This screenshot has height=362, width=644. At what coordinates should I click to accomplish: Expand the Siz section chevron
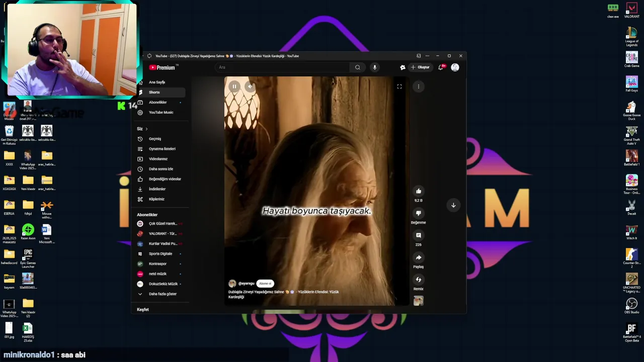point(146,129)
